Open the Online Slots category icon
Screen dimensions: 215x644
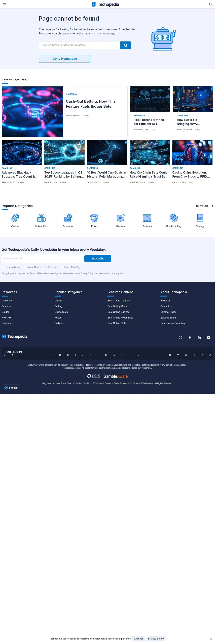41,218
